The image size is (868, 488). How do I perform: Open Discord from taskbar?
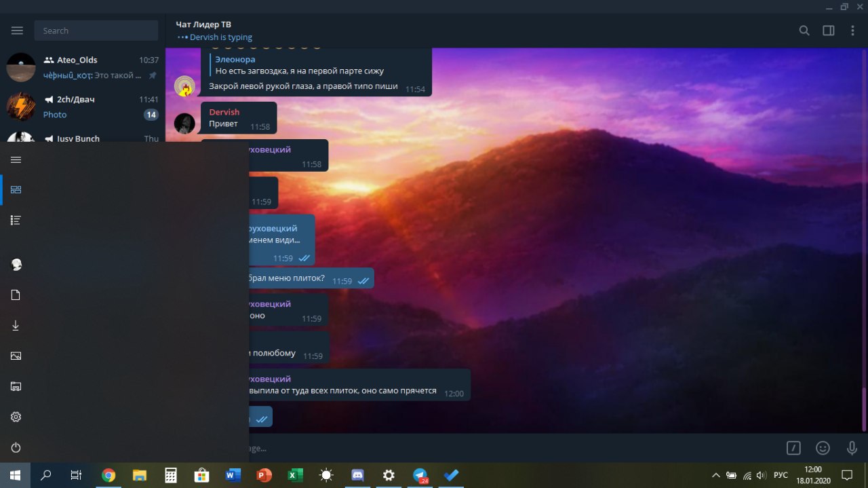click(x=357, y=475)
